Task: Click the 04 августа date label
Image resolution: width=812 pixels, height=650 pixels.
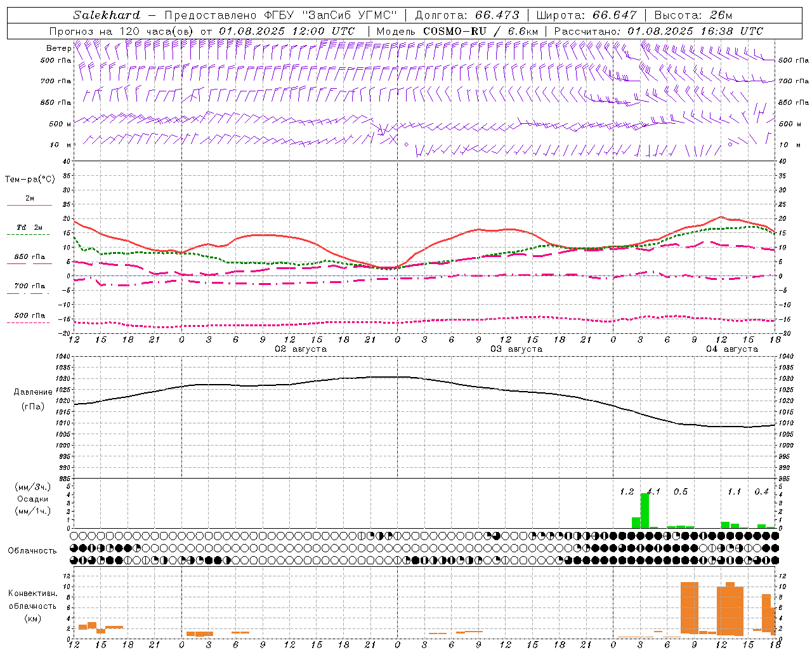Action: tap(731, 349)
